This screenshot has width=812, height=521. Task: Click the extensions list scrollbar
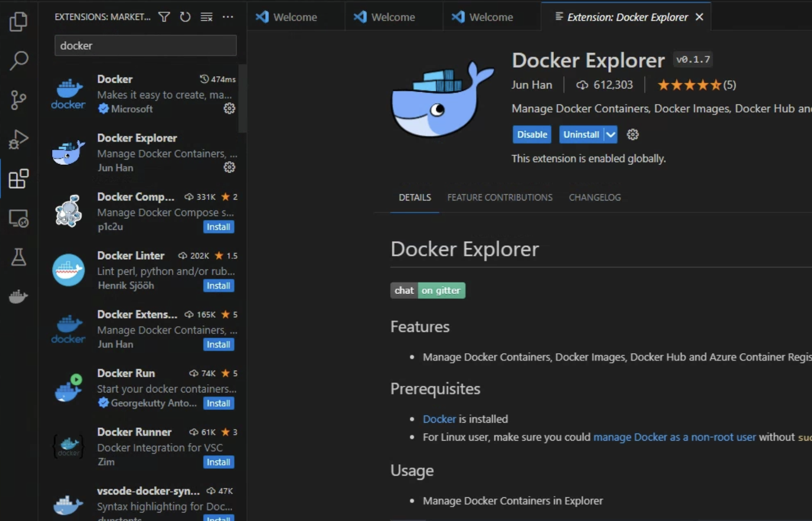click(242, 98)
